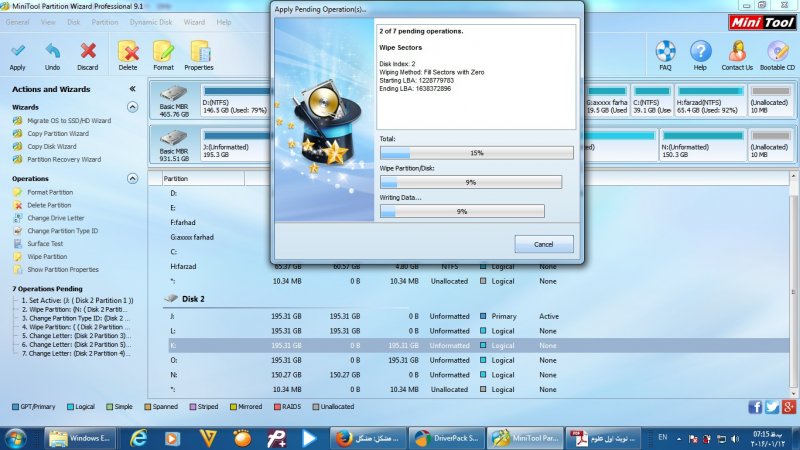Screen dimensions: 800x450
Task: Open MiniTool Google Plus icon
Action: [789, 407]
